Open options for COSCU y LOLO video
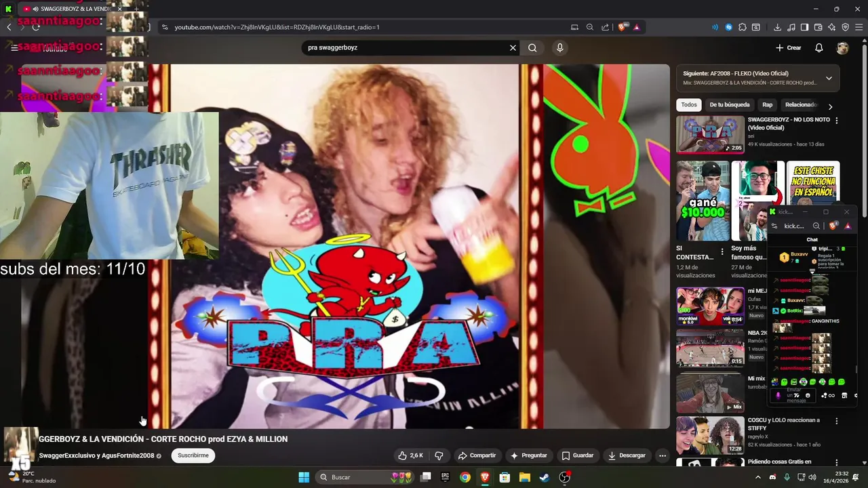 pos(836,421)
